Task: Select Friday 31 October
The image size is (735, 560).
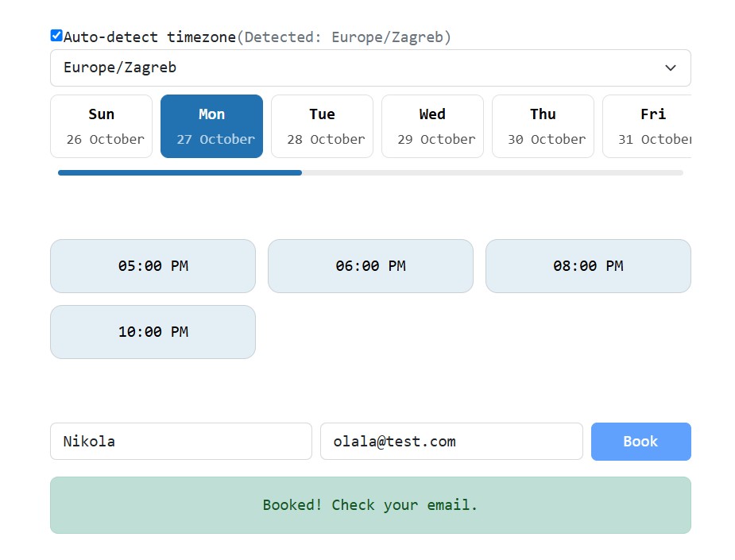Action: click(652, 126)
